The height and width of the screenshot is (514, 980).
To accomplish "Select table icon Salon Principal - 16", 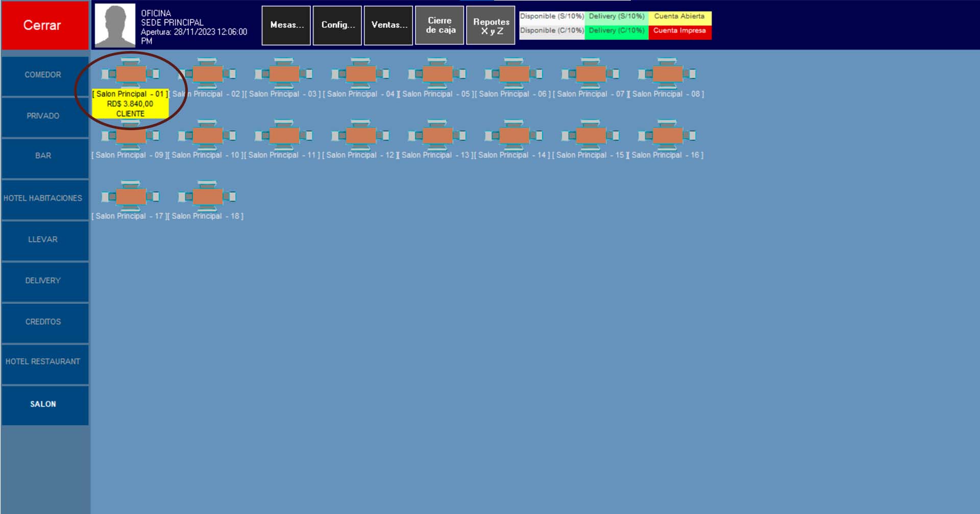I will click(667, 135).
